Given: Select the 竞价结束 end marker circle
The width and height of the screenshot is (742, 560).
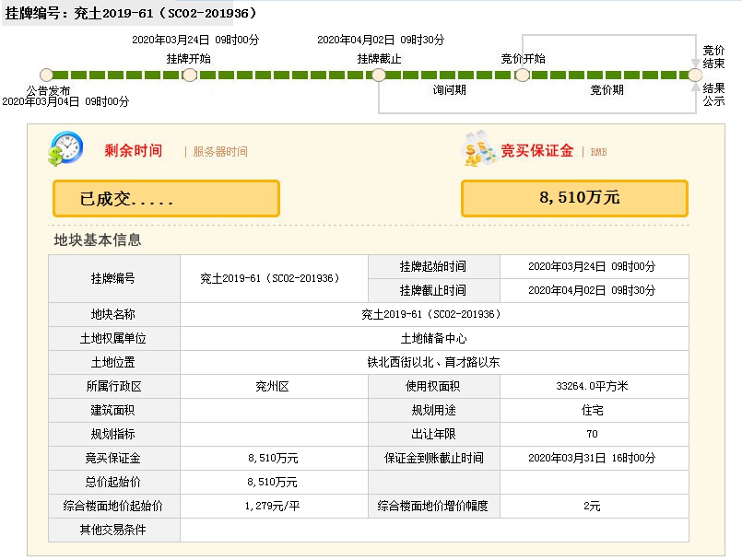Looking at the screenshot, I should [x=695, y=75].
